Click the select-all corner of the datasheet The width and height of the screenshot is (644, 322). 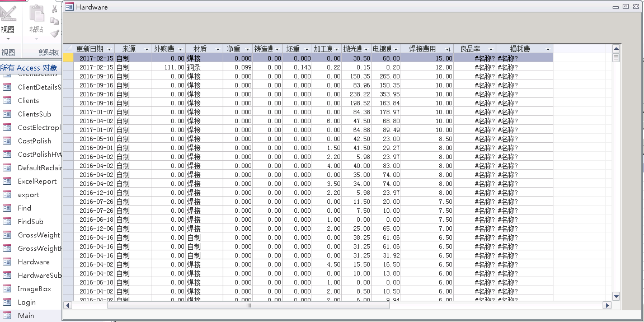pos(68,49)
